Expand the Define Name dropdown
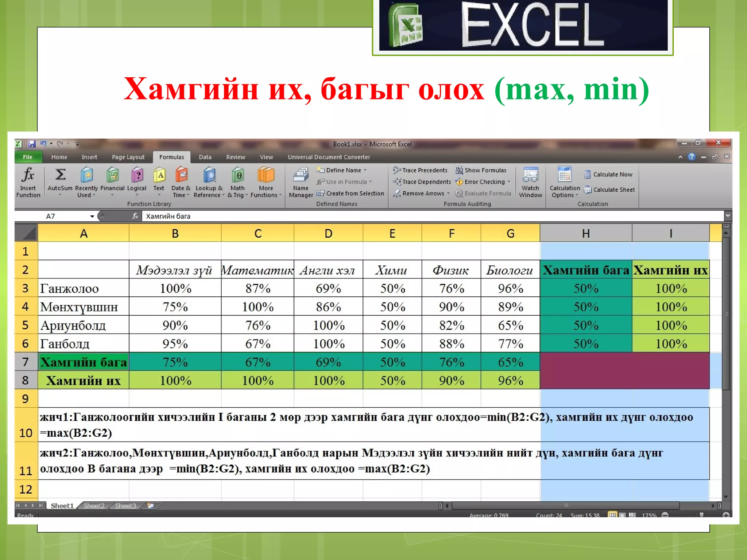747x560 pixels. (365, 170)
